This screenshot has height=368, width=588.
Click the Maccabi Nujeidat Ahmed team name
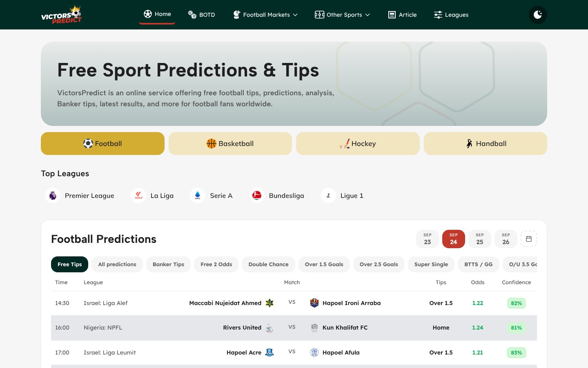pos(225,303)
